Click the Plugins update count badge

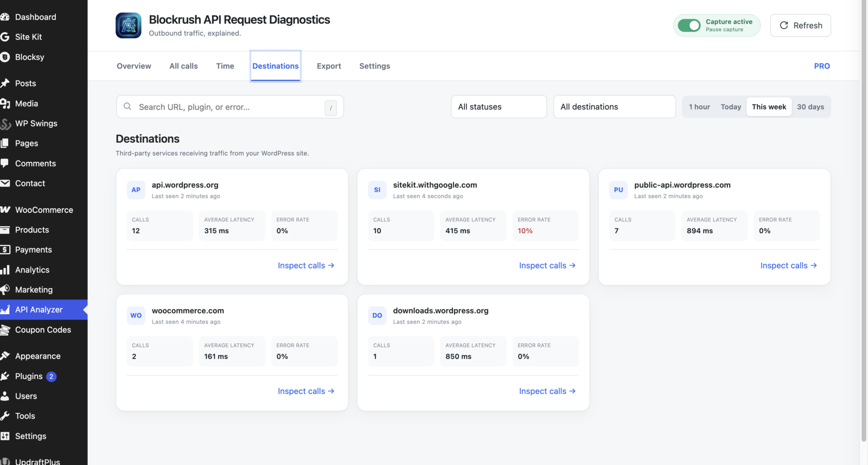52,377
